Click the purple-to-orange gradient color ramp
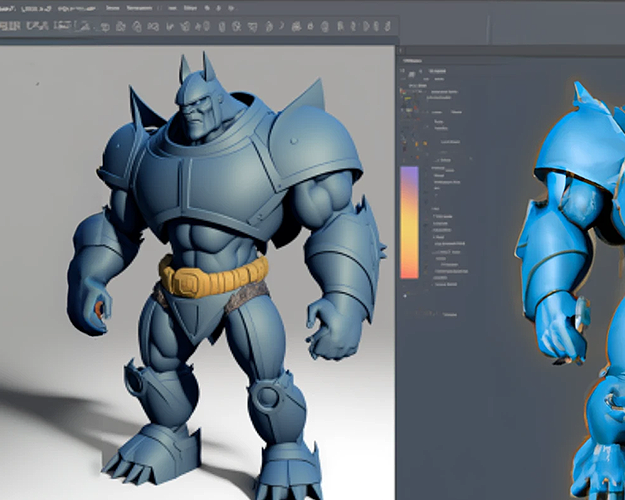The image size is (625, 500). click(409, 222)
